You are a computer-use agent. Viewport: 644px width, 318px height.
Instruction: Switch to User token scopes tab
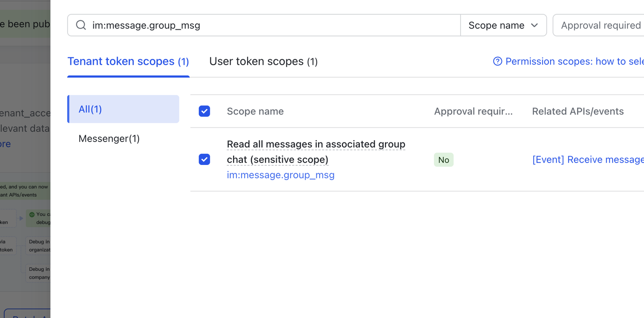tap(264, 62)
